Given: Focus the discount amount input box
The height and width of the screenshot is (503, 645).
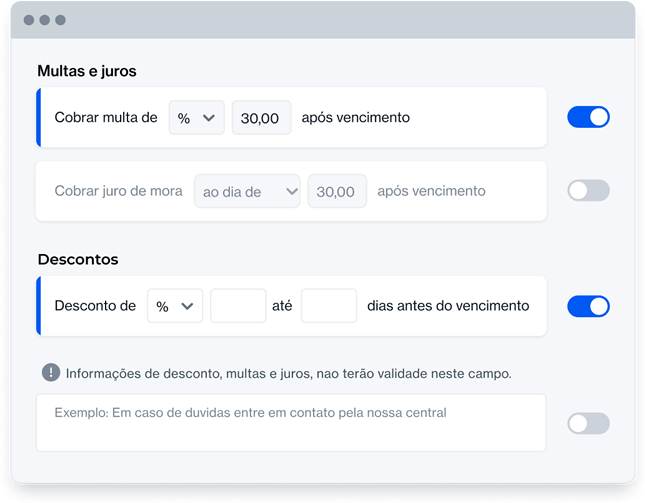Looking at the screenshot, I should pos(237,306).
